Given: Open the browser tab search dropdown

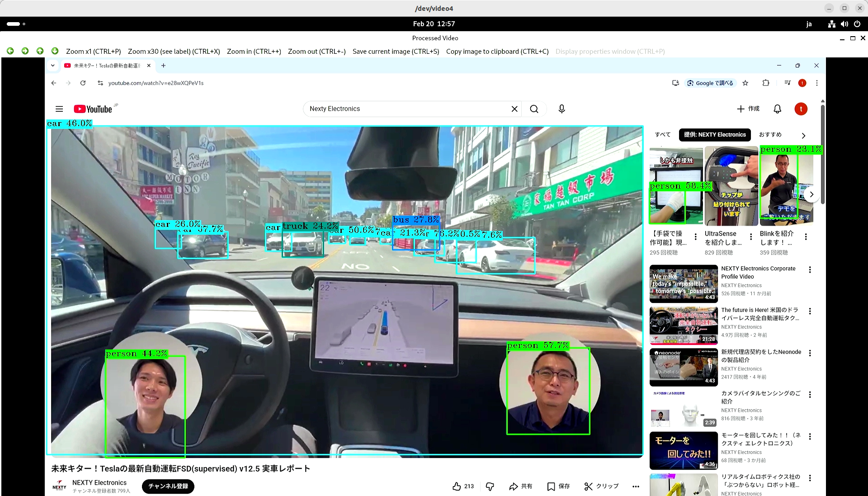Looking at the screenshot, I should (x=53, y=66).
